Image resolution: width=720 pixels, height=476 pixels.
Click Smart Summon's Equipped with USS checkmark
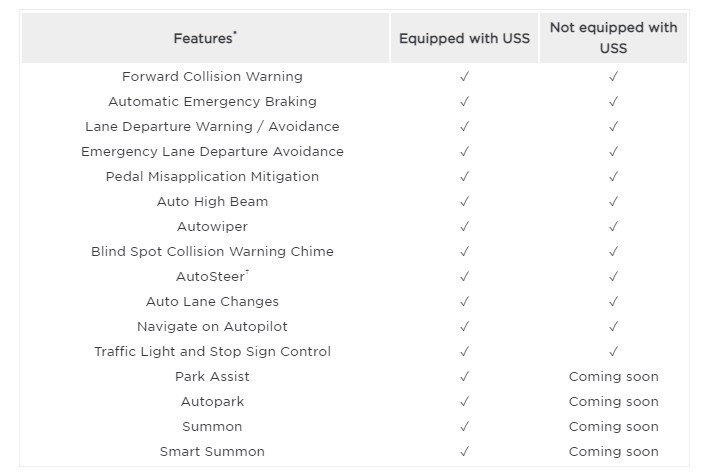pos(464,451)
